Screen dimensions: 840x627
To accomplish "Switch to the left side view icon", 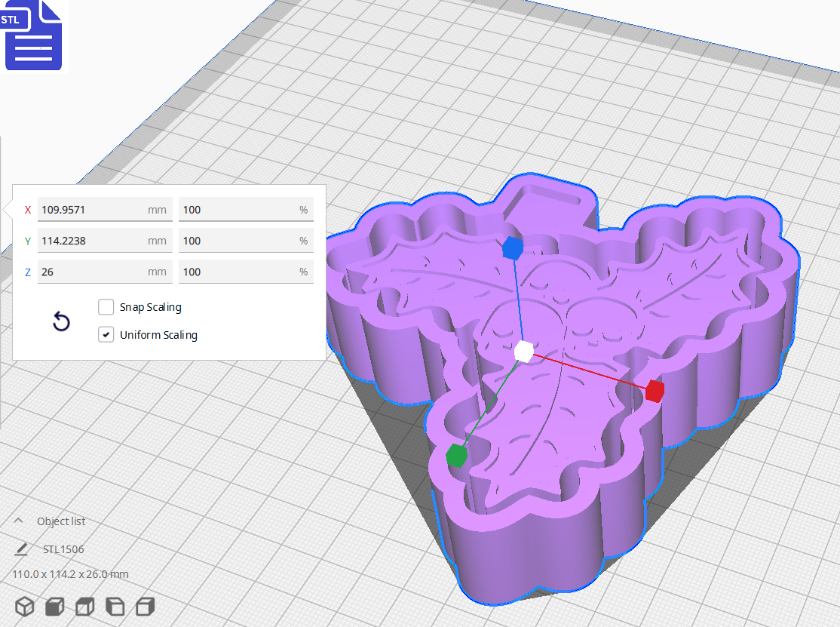I will point(115,606).
